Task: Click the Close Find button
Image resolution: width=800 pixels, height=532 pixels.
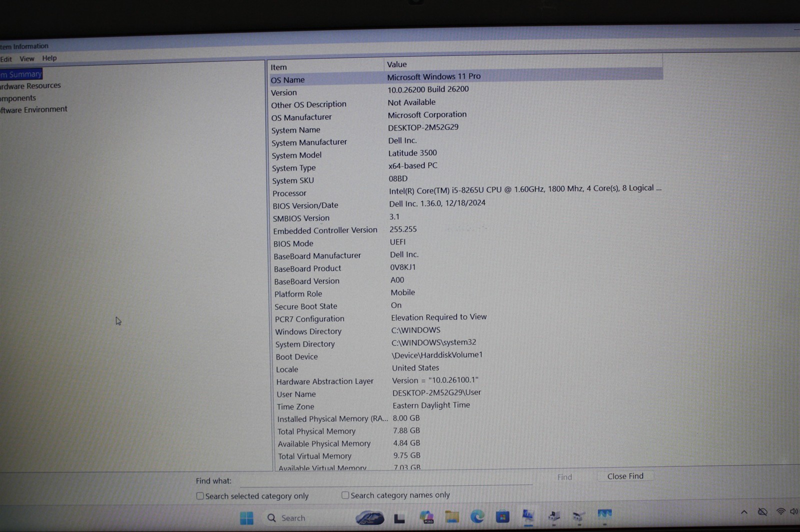Action: [x=625, y=476]
